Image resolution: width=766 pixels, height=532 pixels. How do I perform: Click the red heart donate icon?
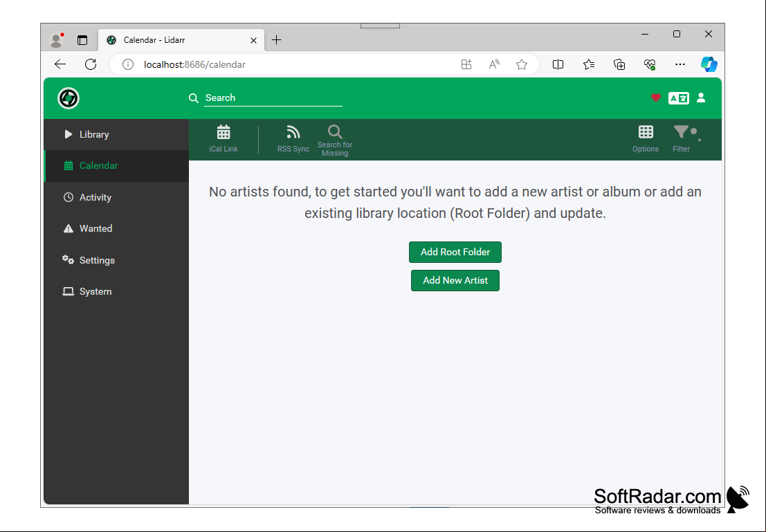655,98
